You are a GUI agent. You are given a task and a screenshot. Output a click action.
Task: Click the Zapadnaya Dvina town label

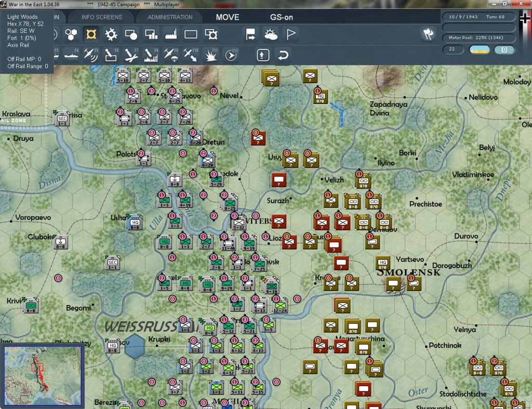point(389,109)
